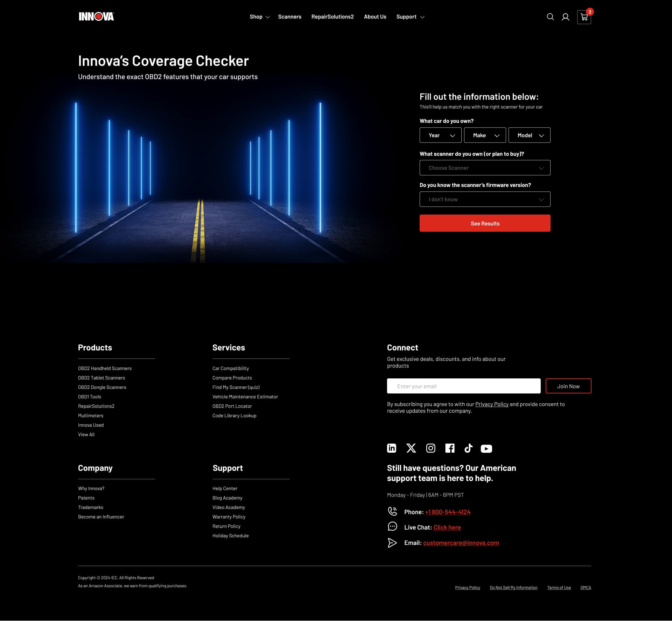Start live chat via Click here
Screen dimensions: 672x621
[447, 527]
